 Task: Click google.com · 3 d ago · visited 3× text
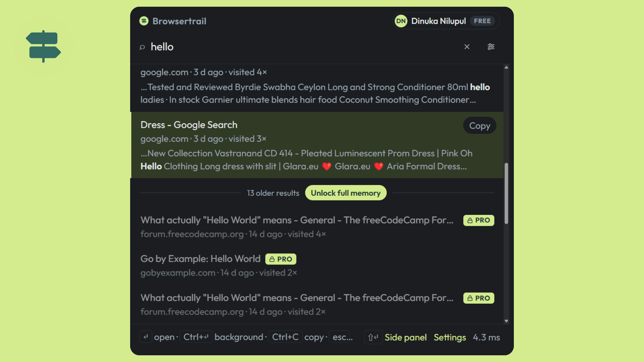tap(203, 139)
